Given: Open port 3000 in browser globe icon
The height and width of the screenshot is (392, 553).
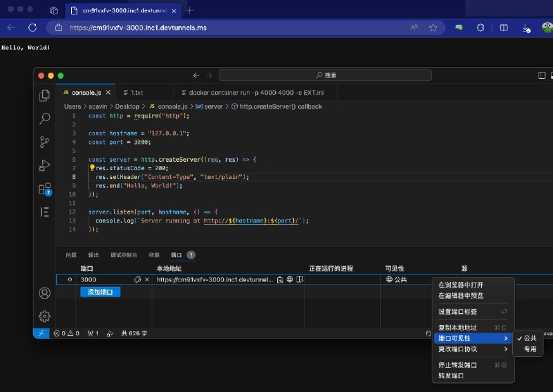Looking at the screenshot, I should pyautogui.click(x=290, y=279).
